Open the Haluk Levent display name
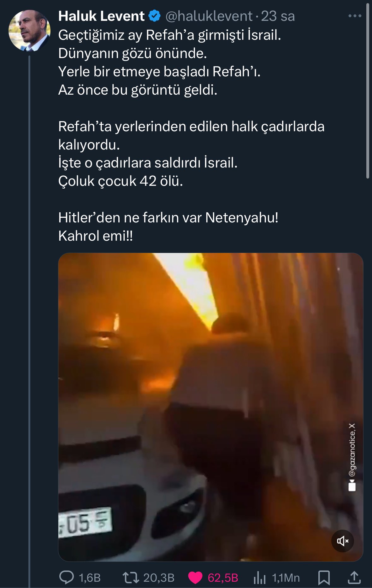 pyautogui.click(x=101, y=16)
